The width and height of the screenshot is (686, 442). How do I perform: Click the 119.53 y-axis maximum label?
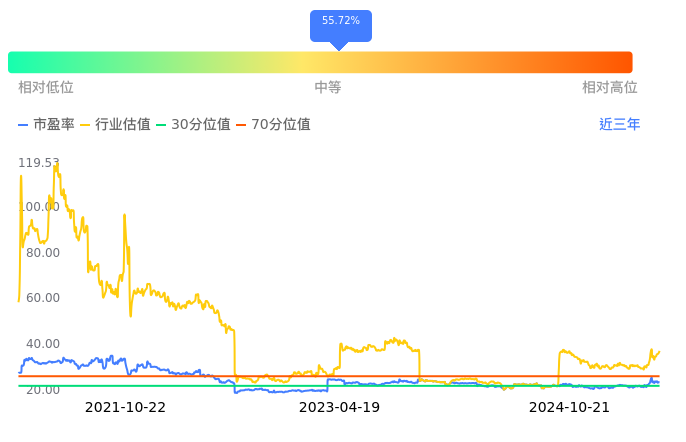tap(39, 162)
